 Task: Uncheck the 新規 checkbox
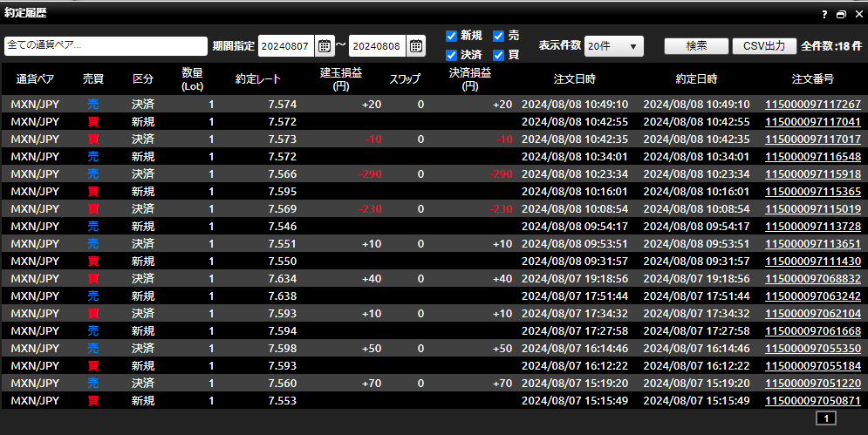(x=451, y=36)
